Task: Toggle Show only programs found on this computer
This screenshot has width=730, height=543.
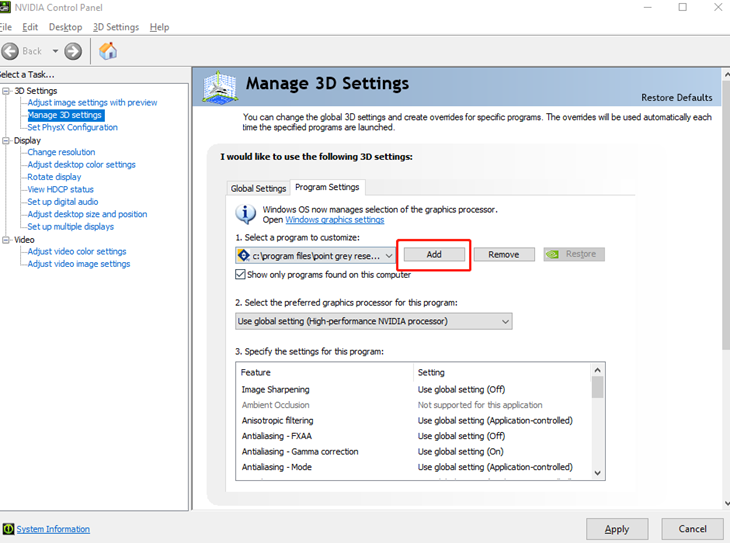Action: 240,274
